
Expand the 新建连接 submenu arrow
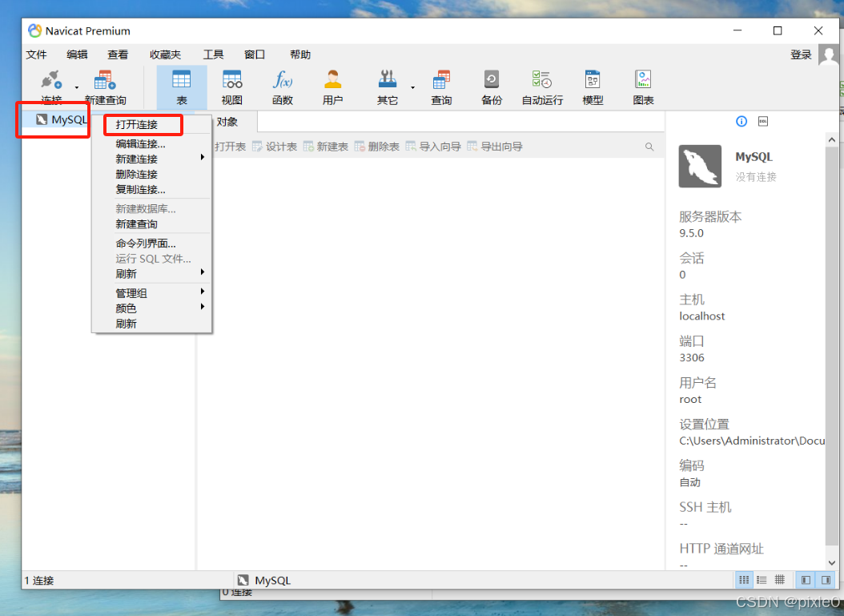coord(203,158)
